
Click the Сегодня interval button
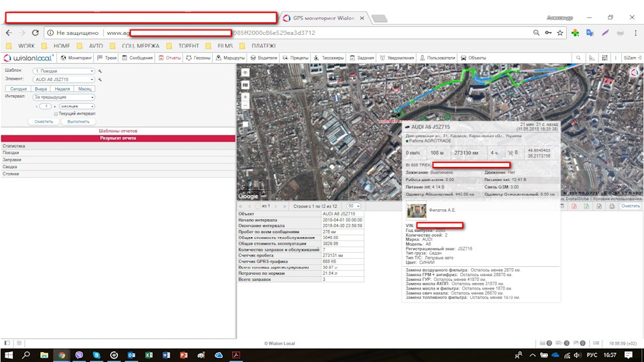pos(19,88)
